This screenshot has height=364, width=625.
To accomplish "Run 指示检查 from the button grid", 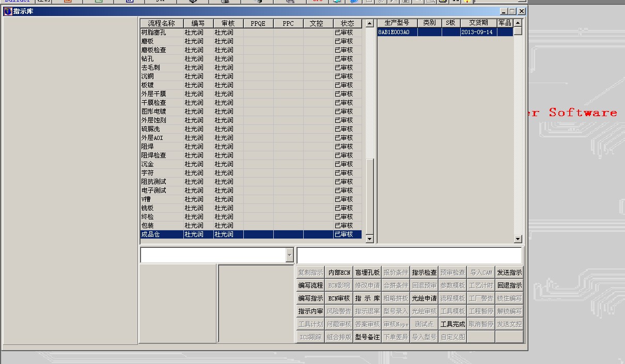I will coord(425,272).
